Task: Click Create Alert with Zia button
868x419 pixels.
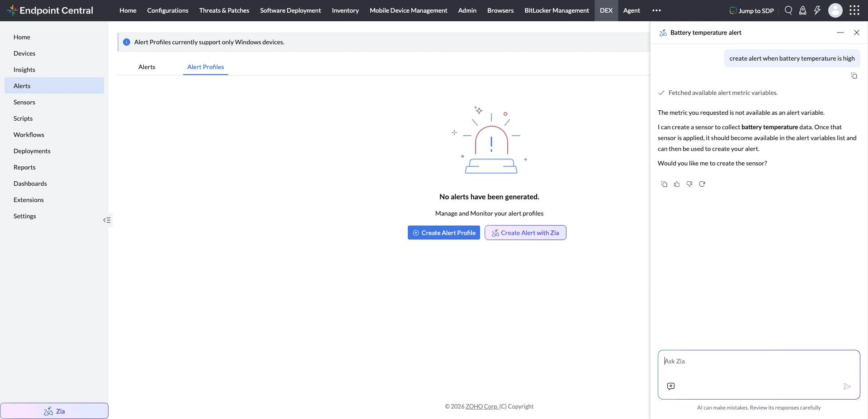Action: tap(525, 233)
